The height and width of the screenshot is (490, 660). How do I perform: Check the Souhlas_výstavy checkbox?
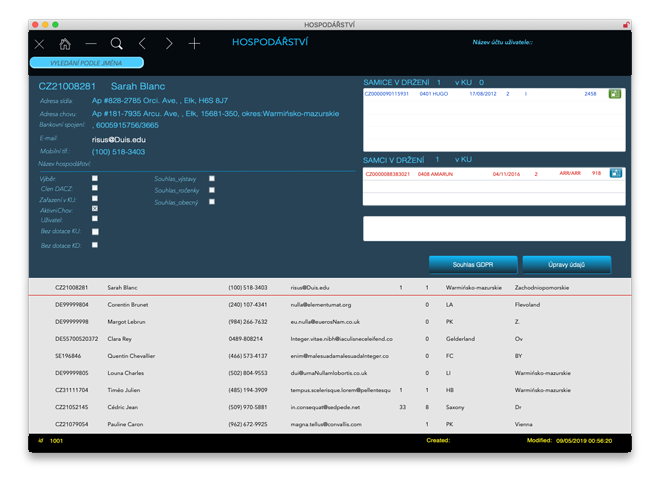click(212, 178)
